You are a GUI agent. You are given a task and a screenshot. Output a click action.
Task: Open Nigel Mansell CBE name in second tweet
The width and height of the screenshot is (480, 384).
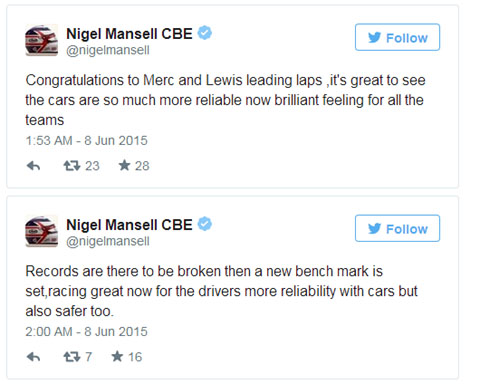coord(129,225)
